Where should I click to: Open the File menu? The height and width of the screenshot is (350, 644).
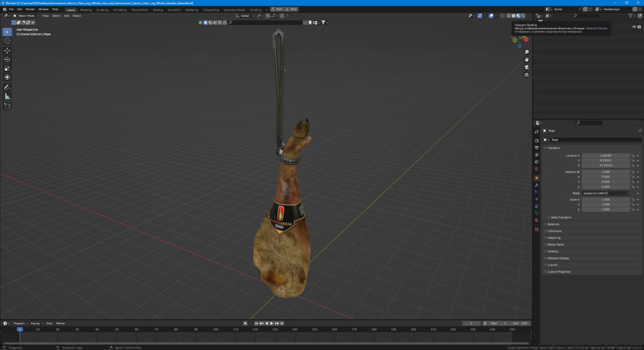click(x=11, y=9)
